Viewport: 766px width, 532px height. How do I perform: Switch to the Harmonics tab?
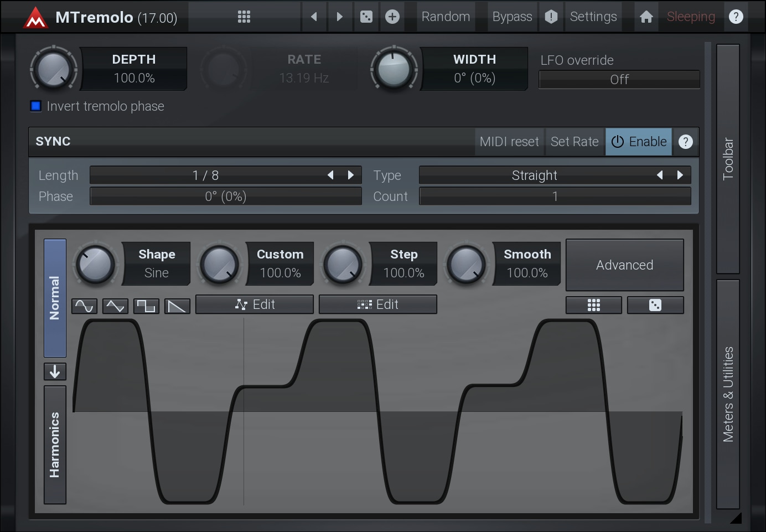[x=55, y=445]
